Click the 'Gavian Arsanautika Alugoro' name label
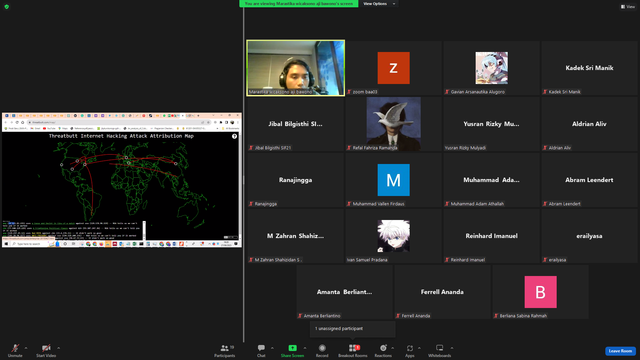This screenshot has height=360, width=640. pyautogui.click(x=478, y=92)
